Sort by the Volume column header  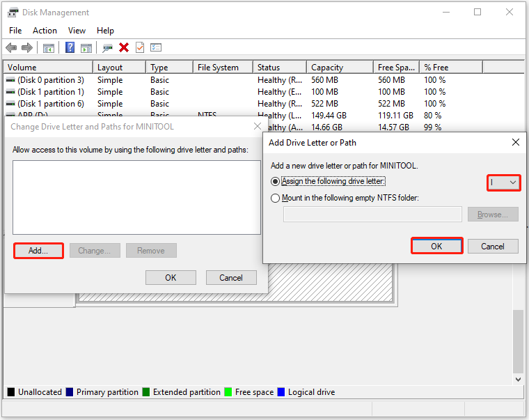click(x=48, y=67)
